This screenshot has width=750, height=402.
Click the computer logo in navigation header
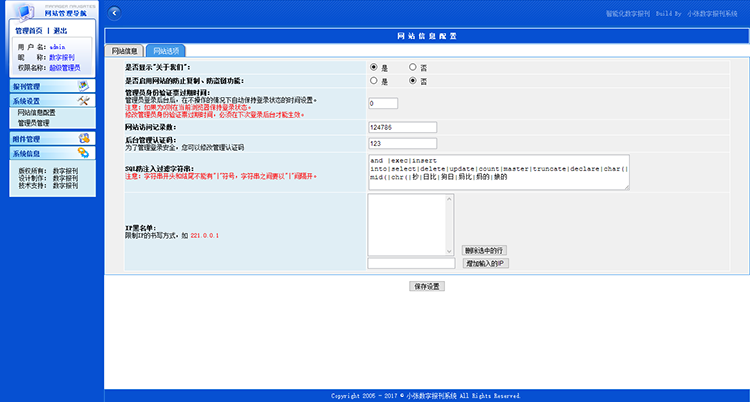(23, 12)
